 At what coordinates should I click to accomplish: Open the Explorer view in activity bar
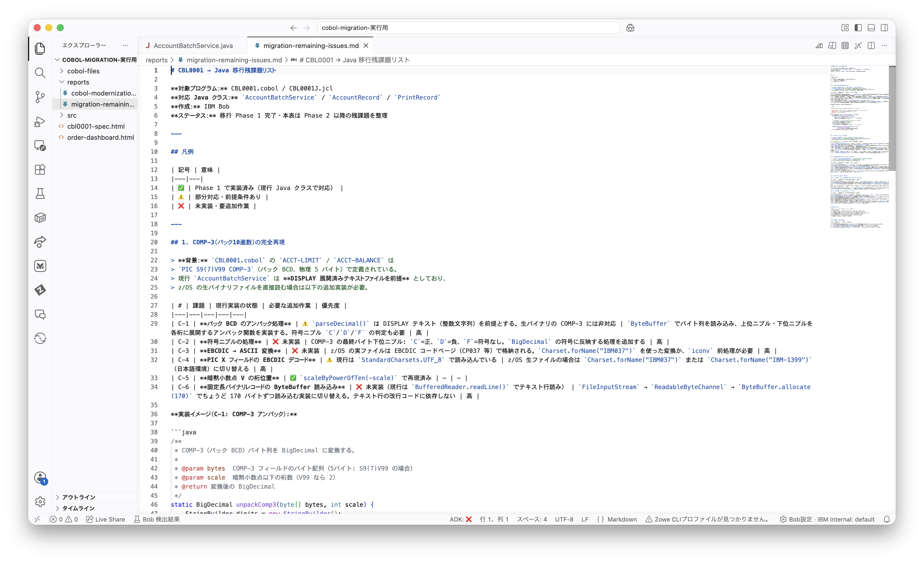point(40,49)
